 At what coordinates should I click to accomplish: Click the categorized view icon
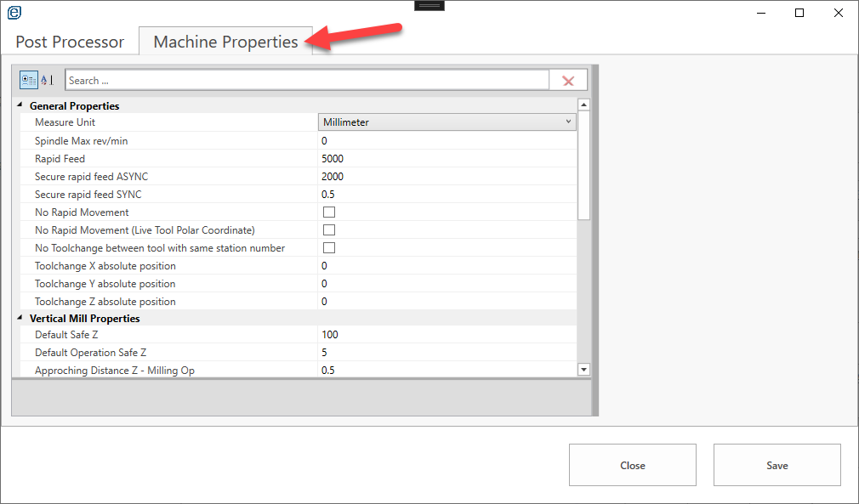click(x=29, y=80)
